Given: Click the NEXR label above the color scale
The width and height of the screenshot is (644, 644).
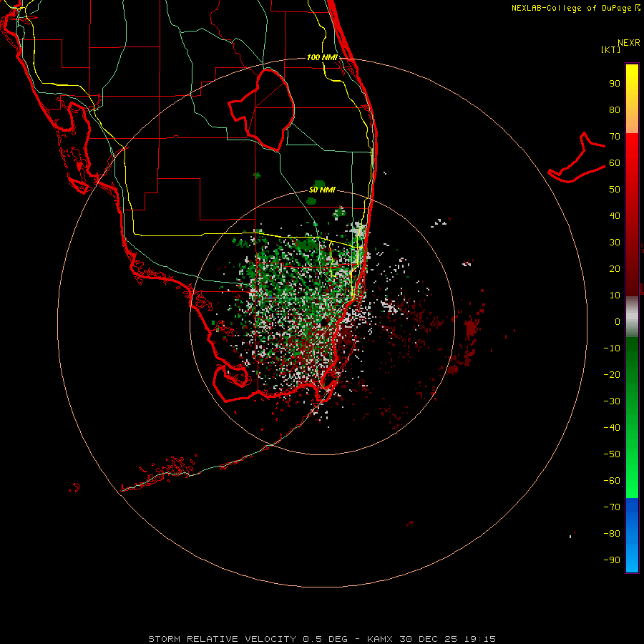Looking at the screenshot, I should 628,43.
